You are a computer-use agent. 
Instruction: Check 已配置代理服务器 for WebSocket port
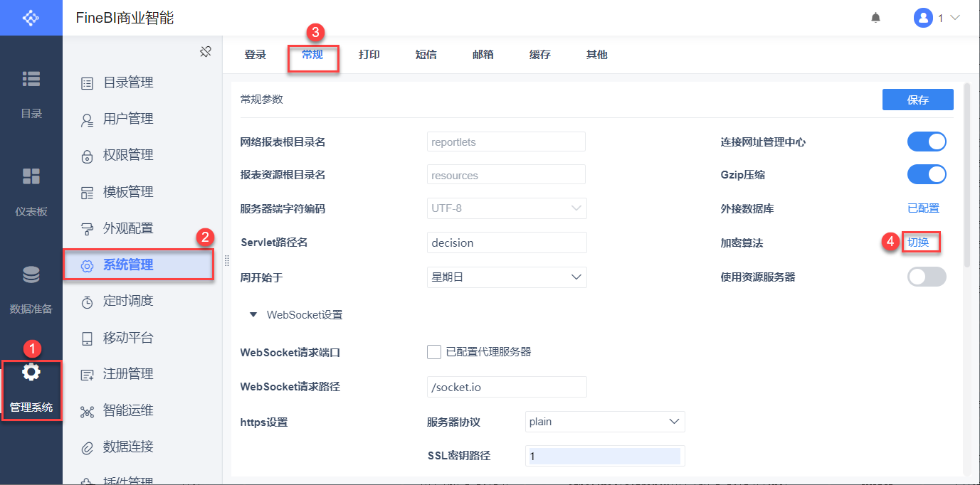pos(434,351)
